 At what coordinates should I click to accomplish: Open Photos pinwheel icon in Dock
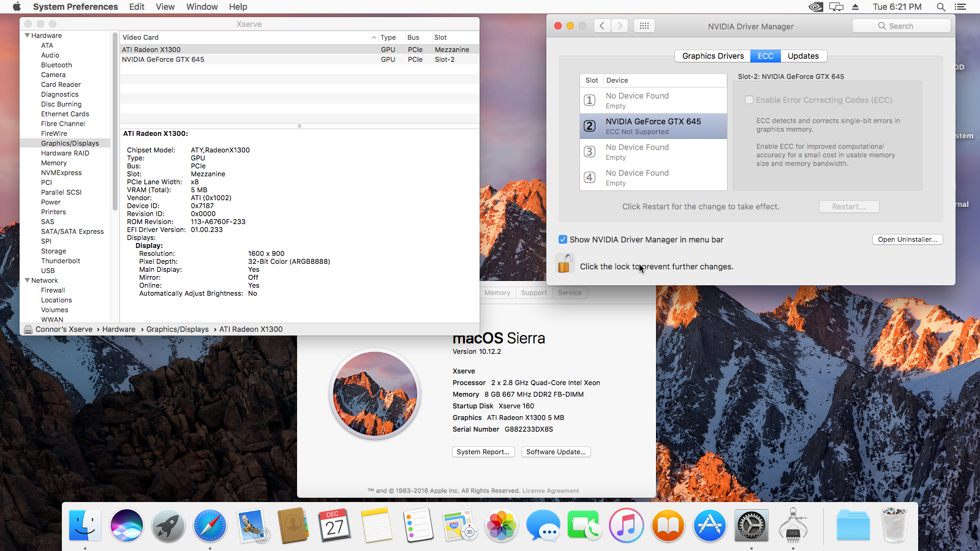click(502, 525)
